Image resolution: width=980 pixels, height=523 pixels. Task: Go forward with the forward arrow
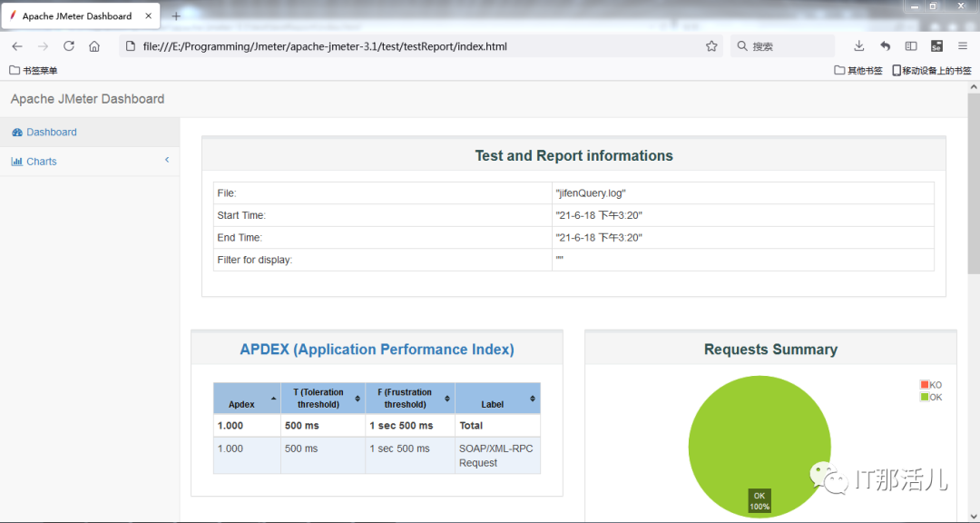[44, 46]
